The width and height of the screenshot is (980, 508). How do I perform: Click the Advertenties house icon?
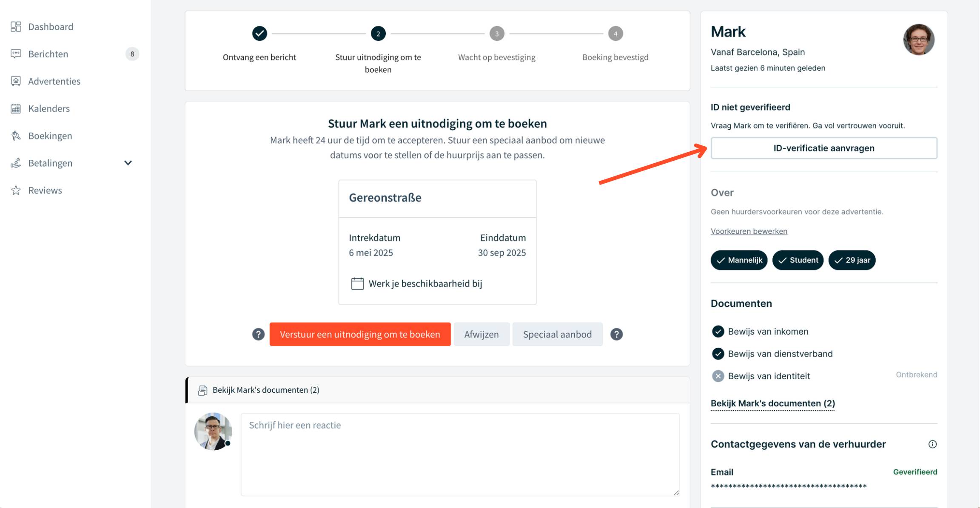click(x=16, y=81)
